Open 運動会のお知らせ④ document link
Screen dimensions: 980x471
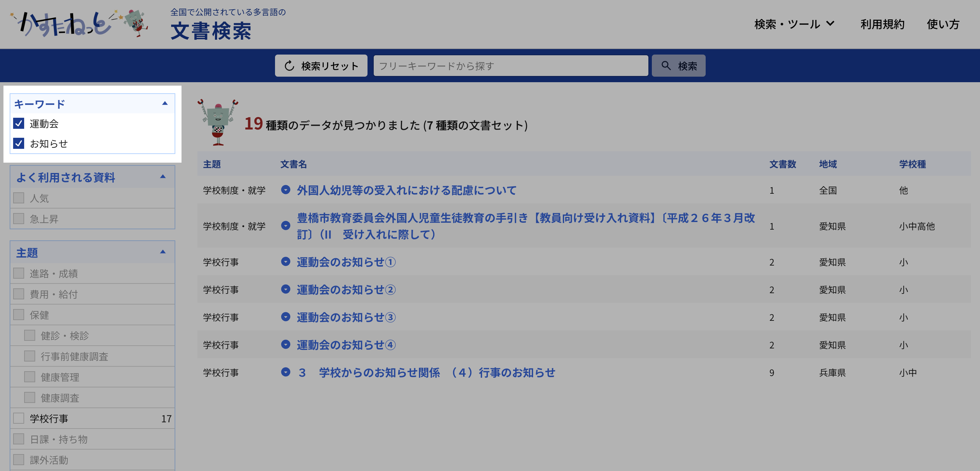(x=346, y=345)
